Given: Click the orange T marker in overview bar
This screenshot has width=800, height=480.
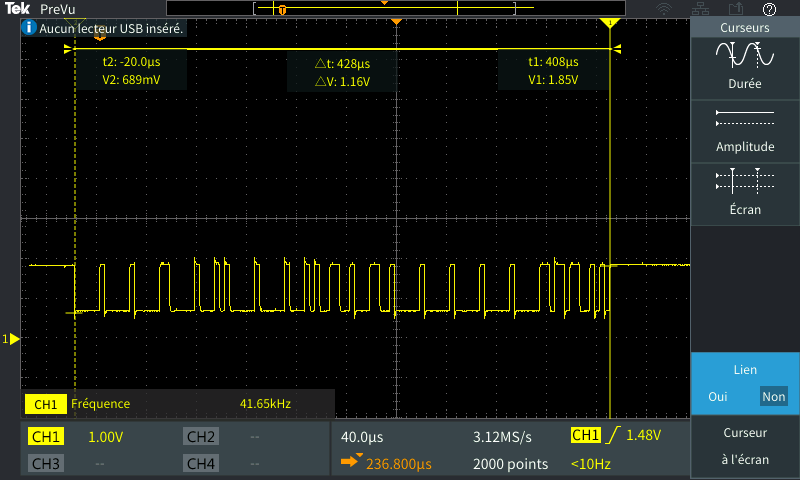Looking at the screenshot, I should coord(282,10).
